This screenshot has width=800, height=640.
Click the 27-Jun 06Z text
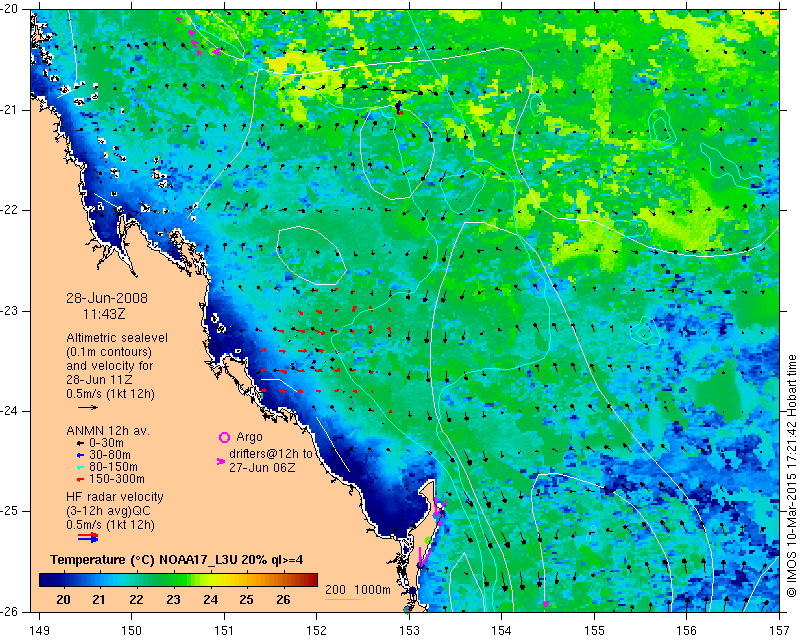tap(262, 467)
